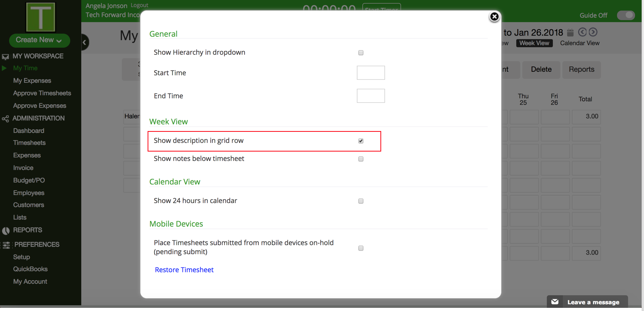Go to next week arrow icon
644x311 pixels.
pos(593,32)
